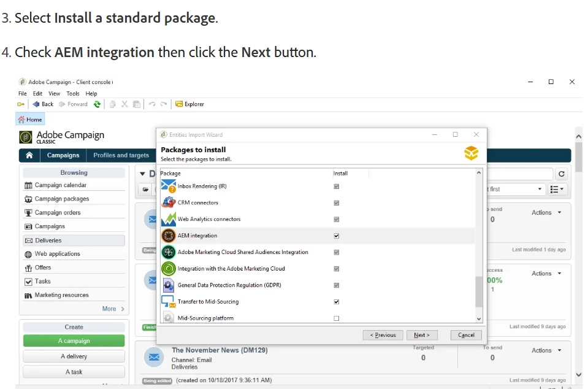This screenshot has width=588, height=389.
Task: Expand More in the Browsing panel
Action: [x=113, y=309]
